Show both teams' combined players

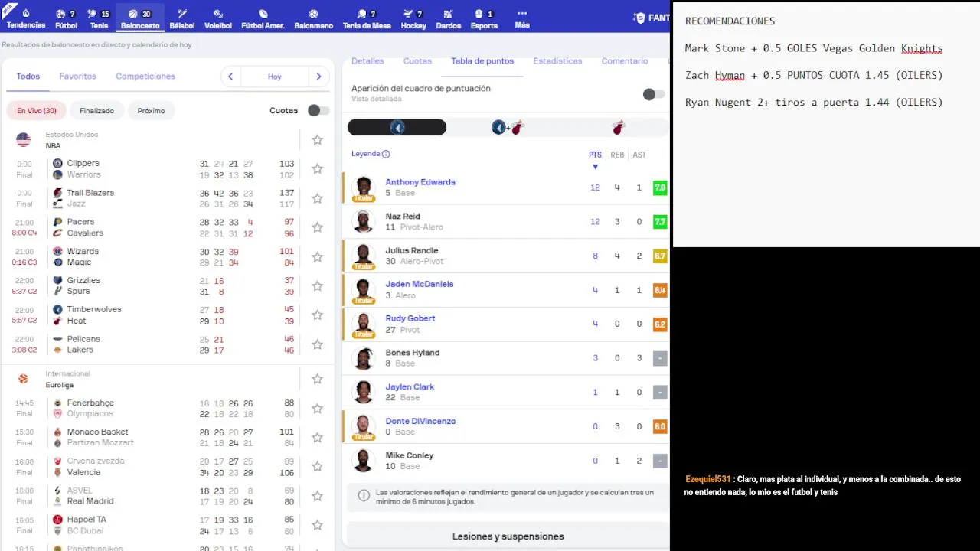click(x=507, y=127)
